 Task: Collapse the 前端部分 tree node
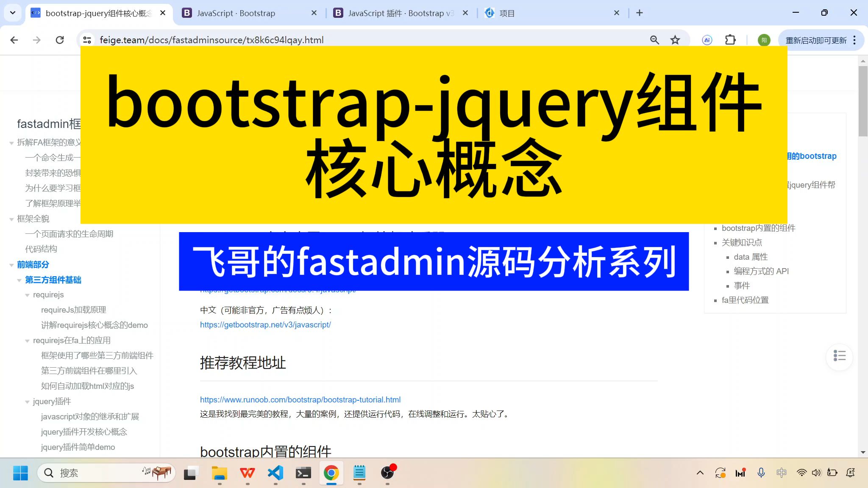coord(11,265)
